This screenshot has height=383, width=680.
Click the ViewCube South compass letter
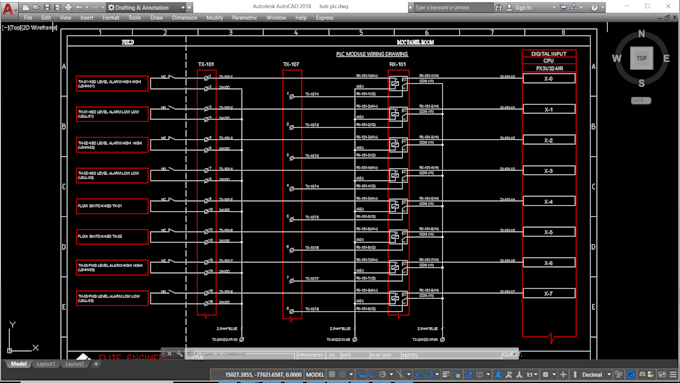pos(641,83)
